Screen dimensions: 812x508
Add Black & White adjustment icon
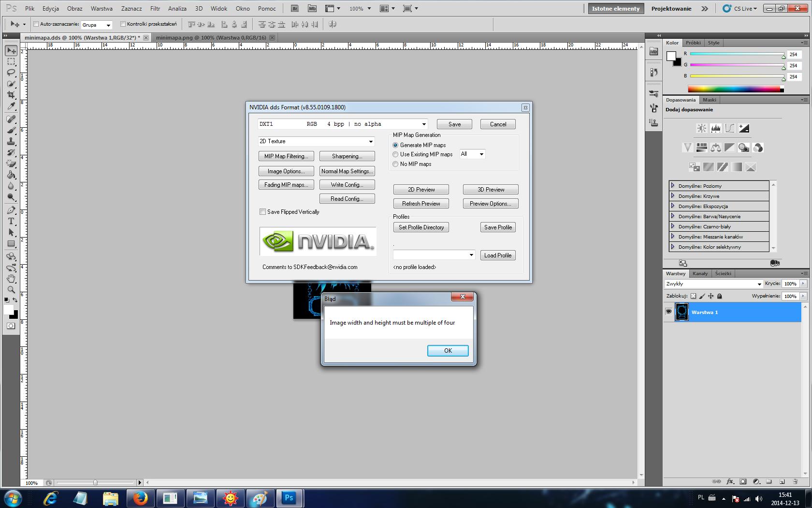pos(730,148)
